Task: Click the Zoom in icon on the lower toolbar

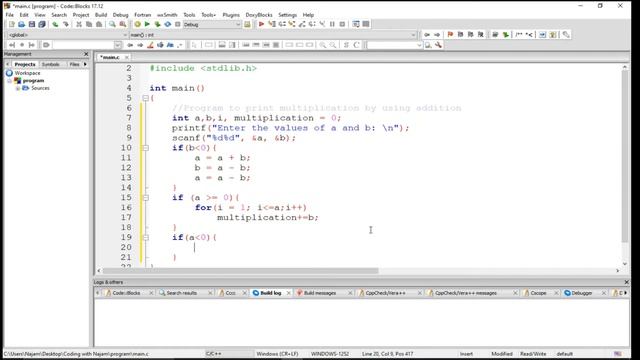Action: [x=322, y=45]
